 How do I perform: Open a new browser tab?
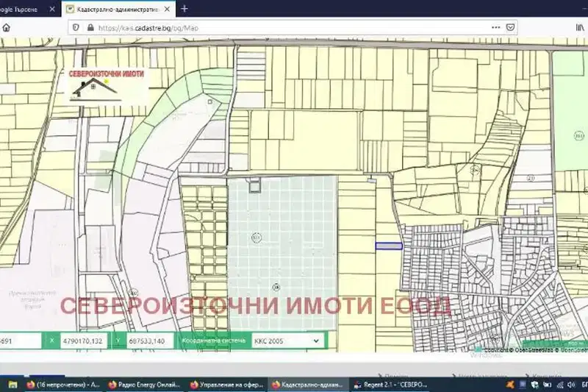tap(184, 9)
